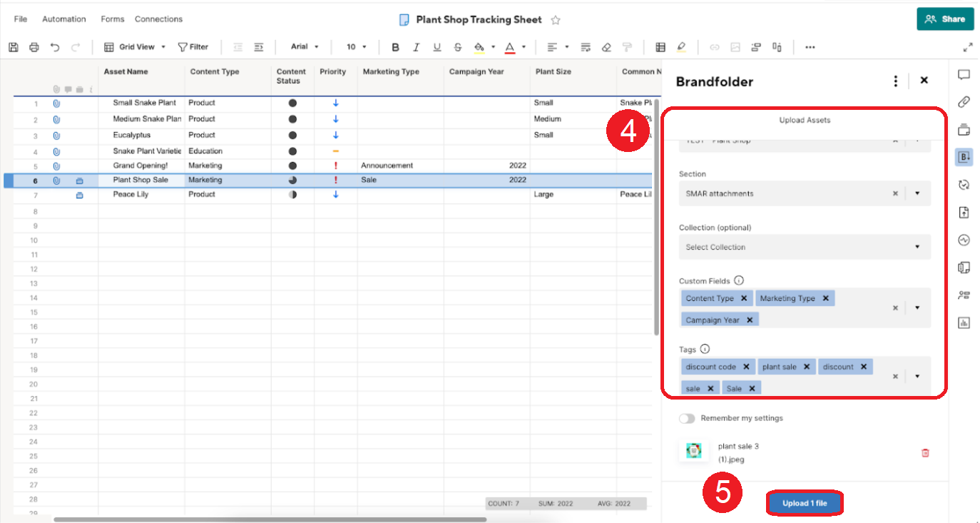Click the format painter icon
The image size is (980, 523).
pos(627,47)
